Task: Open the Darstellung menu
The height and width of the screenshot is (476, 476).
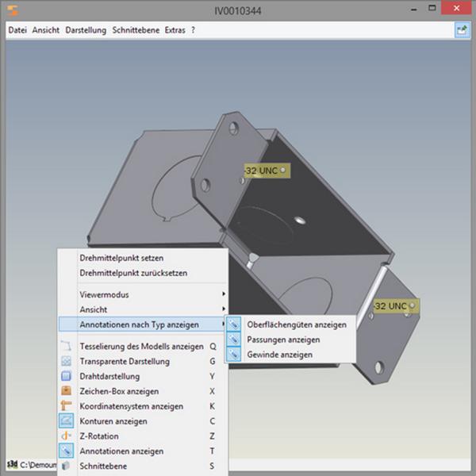Action: [x=86, y=30]
